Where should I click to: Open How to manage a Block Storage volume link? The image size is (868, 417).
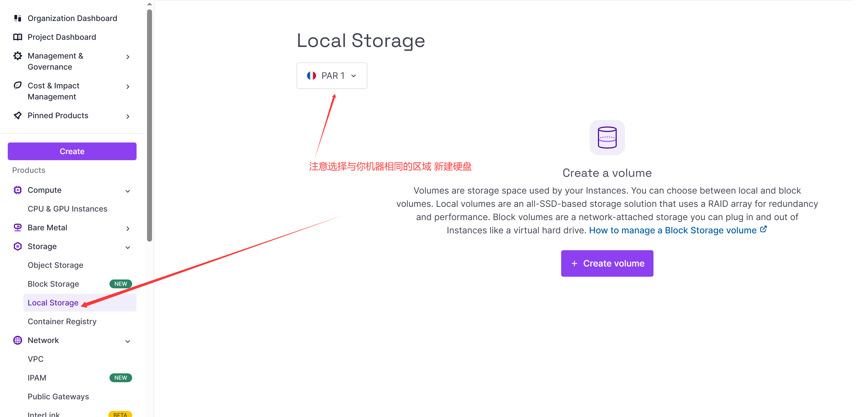pyautogui.click(x=673, y=230)
